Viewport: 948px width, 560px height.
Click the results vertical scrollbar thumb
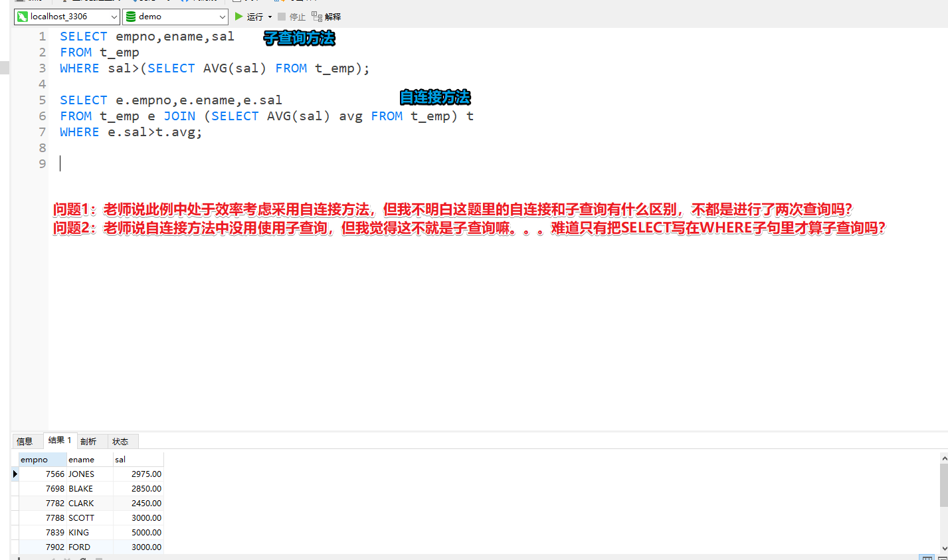[x=944, y=485]
